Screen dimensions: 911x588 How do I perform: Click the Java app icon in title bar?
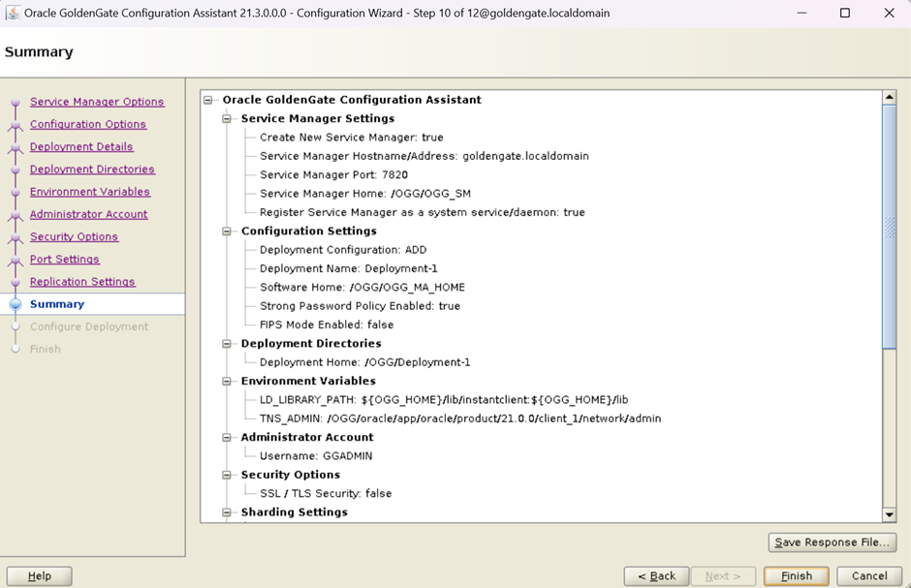13,14
